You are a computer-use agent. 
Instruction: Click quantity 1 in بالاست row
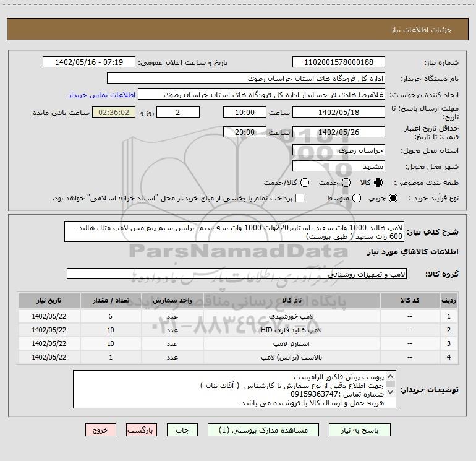point(111,358)
